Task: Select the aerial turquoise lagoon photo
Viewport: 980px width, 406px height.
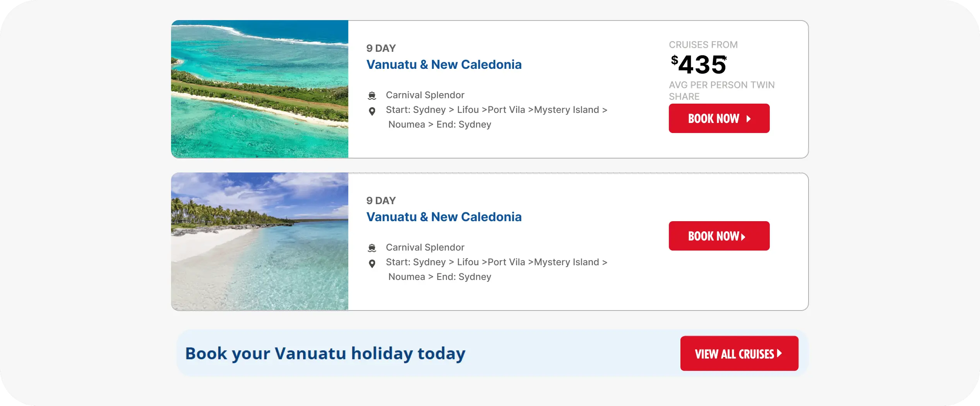Action: (x=260, y=89)
